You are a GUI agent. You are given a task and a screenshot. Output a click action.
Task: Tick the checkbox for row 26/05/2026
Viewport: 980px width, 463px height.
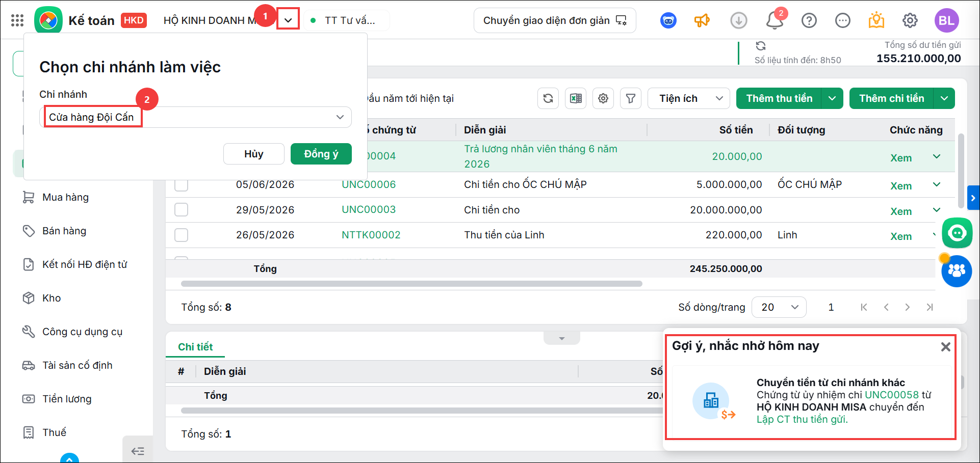tap(181, 235)
